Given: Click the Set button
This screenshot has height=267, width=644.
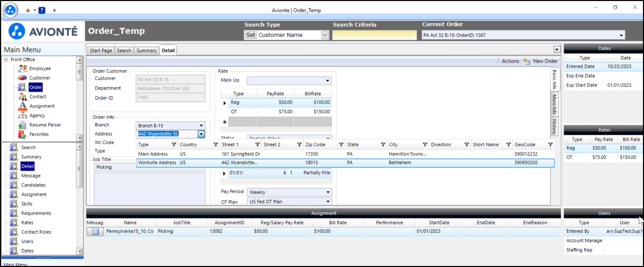Looking at the screenshot, I should pos(251,35).
